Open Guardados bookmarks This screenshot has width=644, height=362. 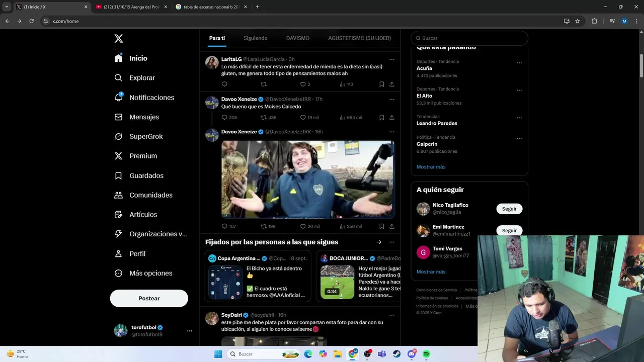click(138, 175)
